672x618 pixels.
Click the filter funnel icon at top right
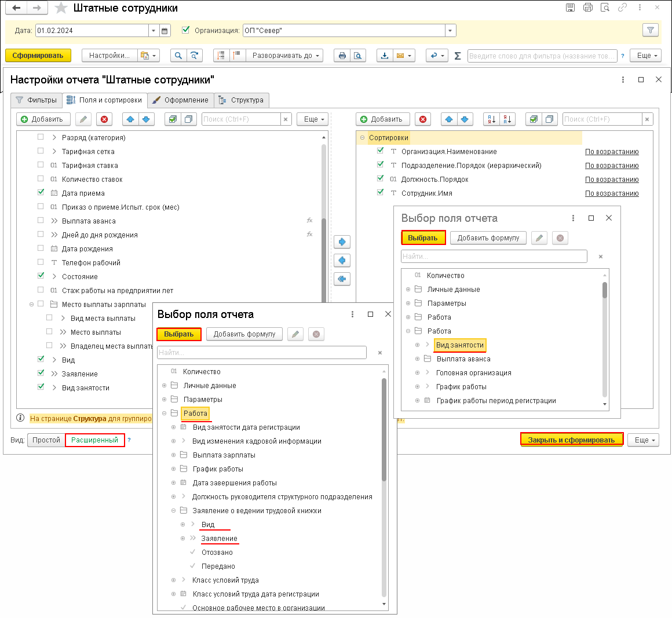click(x=650, y=30)
